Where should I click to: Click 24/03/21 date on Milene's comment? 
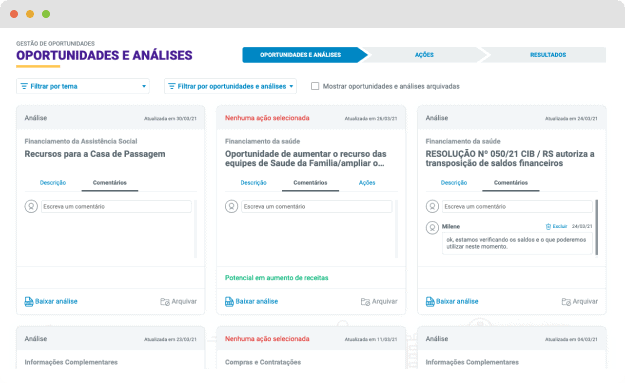pos(582,226)
